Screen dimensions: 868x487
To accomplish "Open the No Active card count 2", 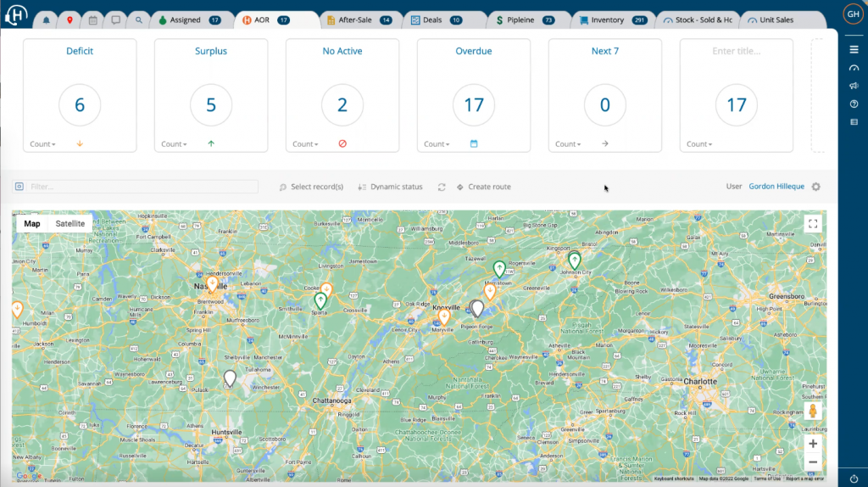I will [x=342, y=104].
